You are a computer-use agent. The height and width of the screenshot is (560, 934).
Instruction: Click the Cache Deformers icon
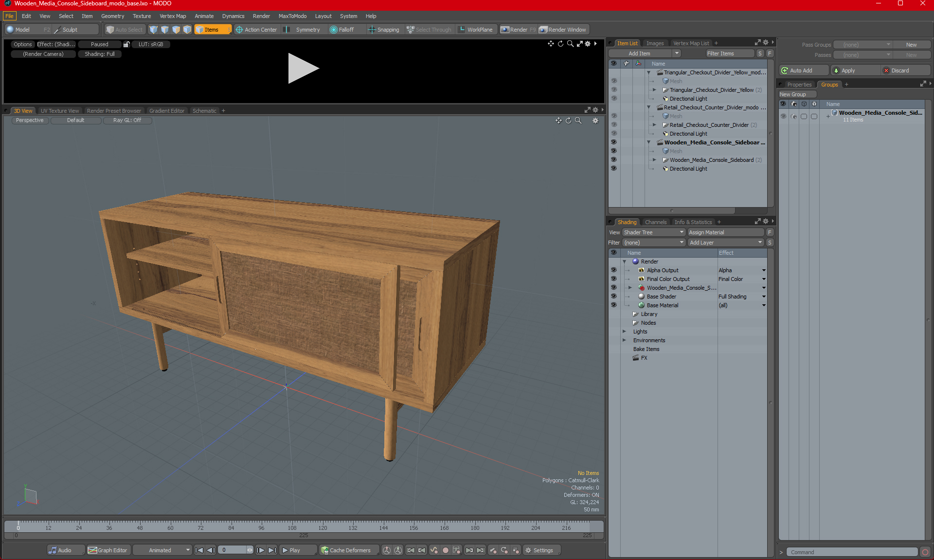[x=324, y=550]
